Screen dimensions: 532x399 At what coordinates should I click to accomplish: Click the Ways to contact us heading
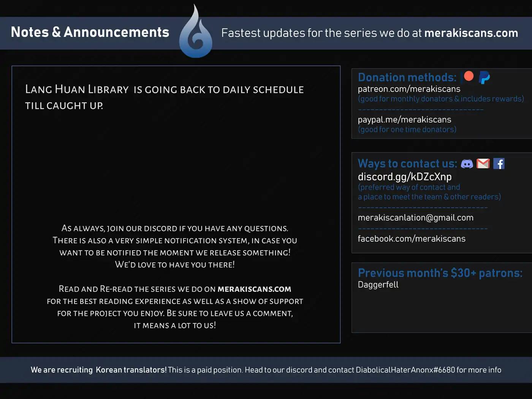tap(407, 164)
